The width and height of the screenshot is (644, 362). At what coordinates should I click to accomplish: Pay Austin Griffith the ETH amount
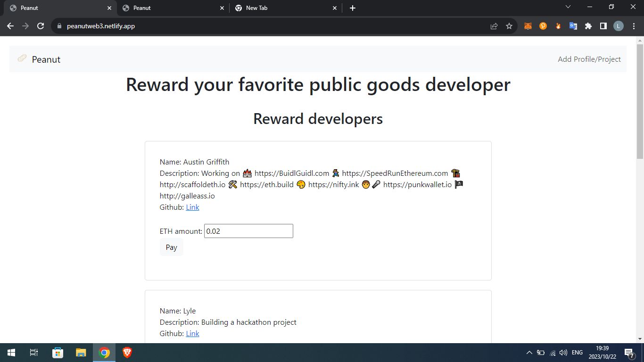pyautogui.click(x=172, y=247)
